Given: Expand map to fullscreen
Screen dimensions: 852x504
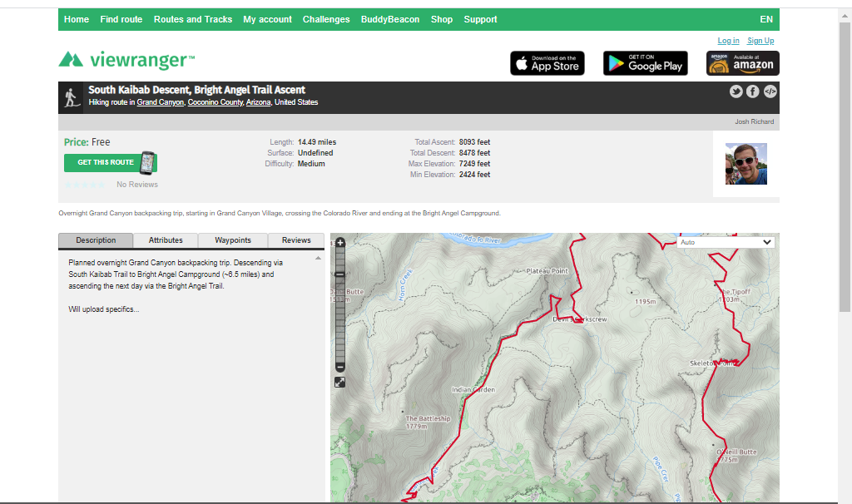Looking at the screenshot, I should coord(339,383).
